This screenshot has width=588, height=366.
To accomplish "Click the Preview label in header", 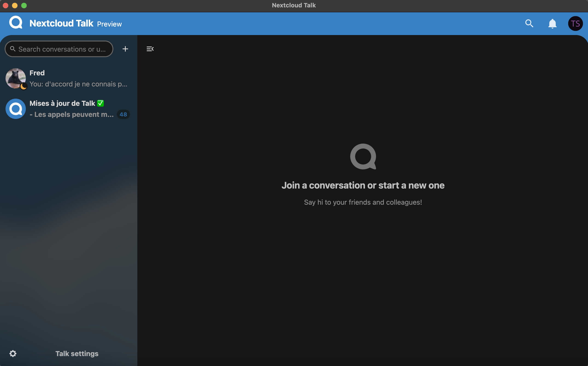I will 109,24.
